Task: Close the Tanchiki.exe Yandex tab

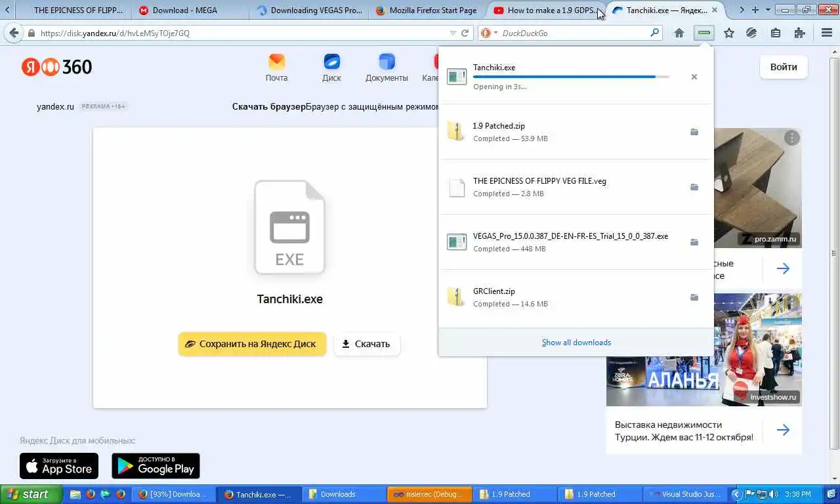Action: 715,10
